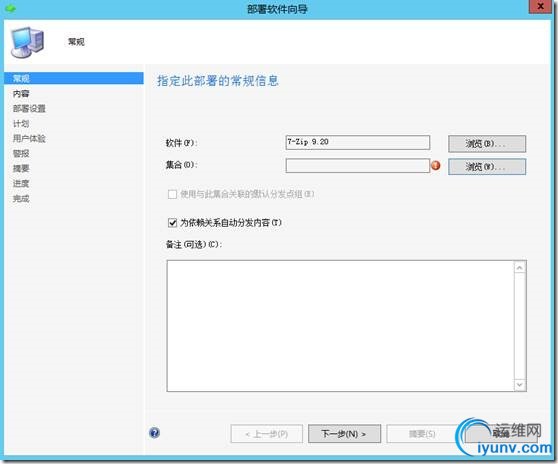Screen dimensions: 558x464
Task: Click the down arrow of the 备注 box scrollbar
Action: point(520,385)
